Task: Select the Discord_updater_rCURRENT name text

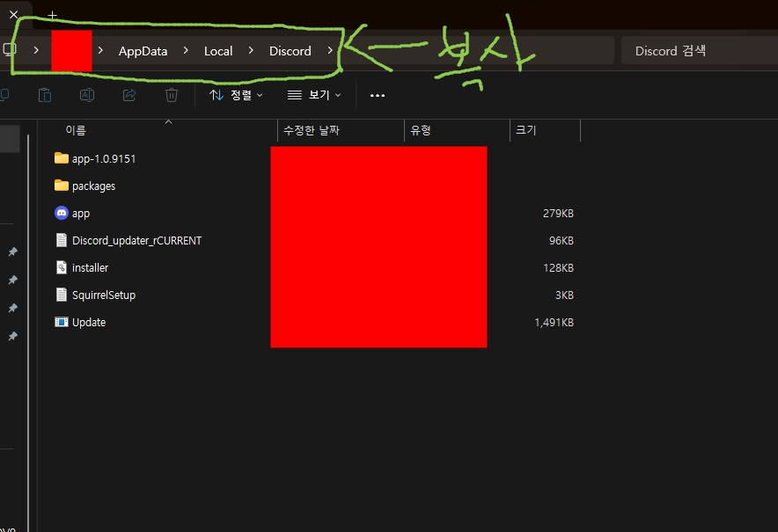Action: click(137, 240)
